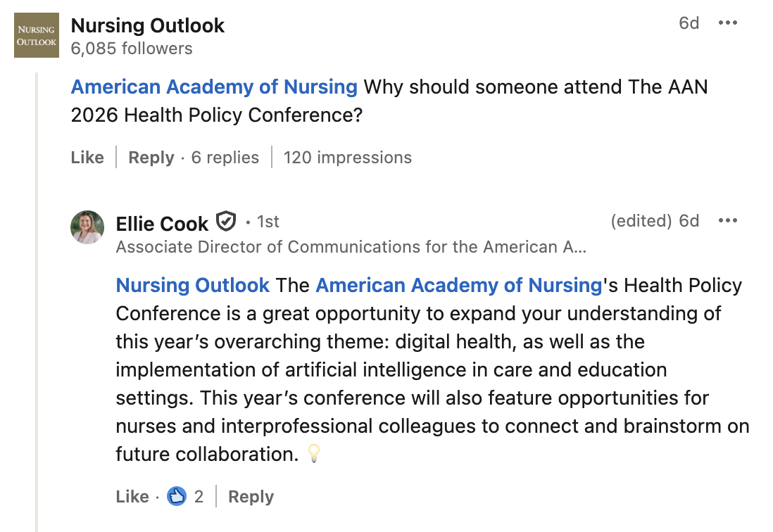Like Ellie Cook's reply

[132, 496]
